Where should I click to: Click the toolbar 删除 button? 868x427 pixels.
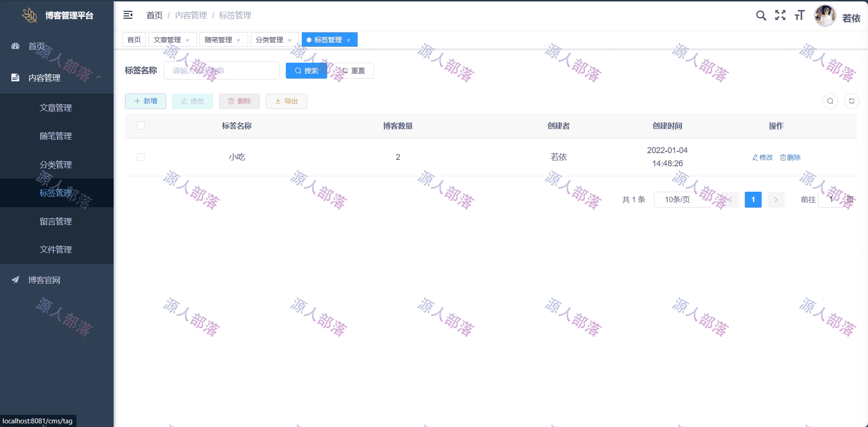click(239, 101)
